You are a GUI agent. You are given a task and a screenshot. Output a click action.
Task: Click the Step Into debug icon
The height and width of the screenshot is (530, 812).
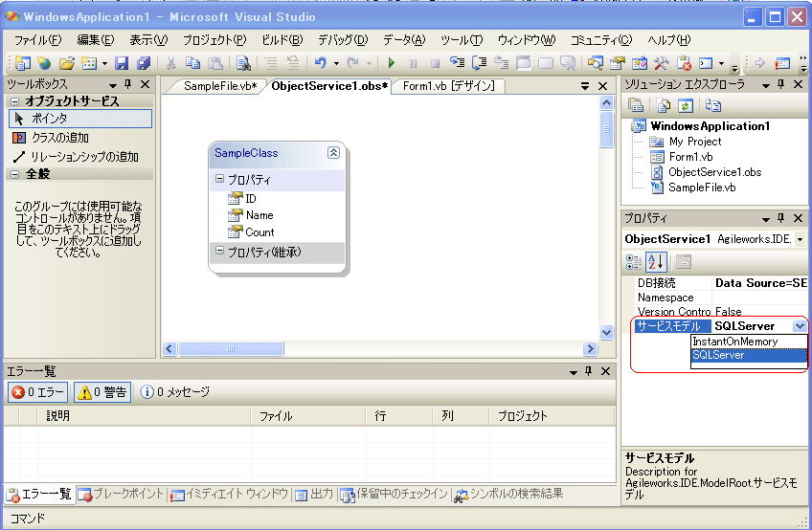[x=458, y=63]
